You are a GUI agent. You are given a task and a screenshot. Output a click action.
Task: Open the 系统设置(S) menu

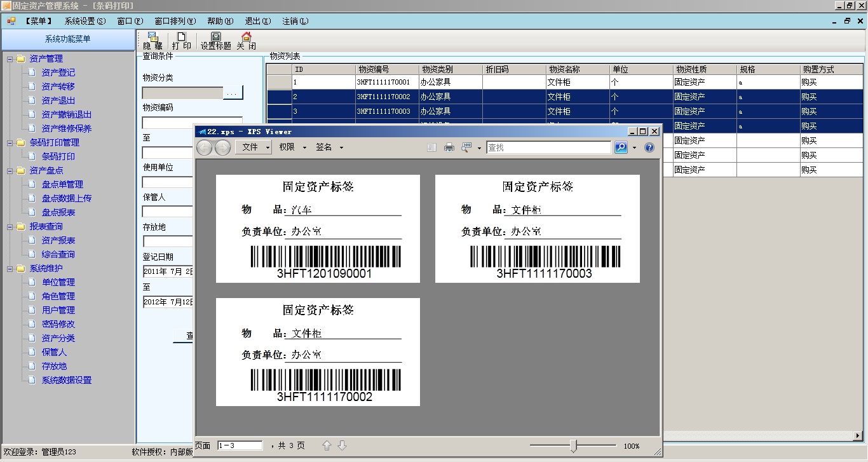pos(85,21)
